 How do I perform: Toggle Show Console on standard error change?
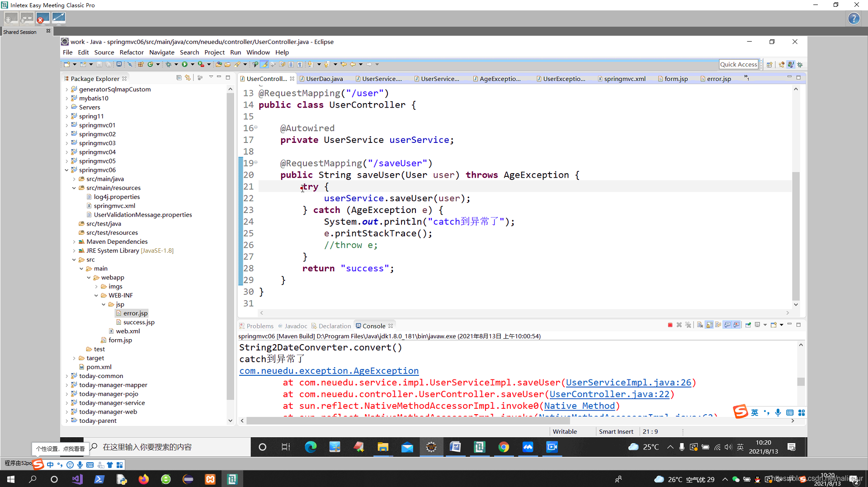pyautogui.click(x=736, y=325)
